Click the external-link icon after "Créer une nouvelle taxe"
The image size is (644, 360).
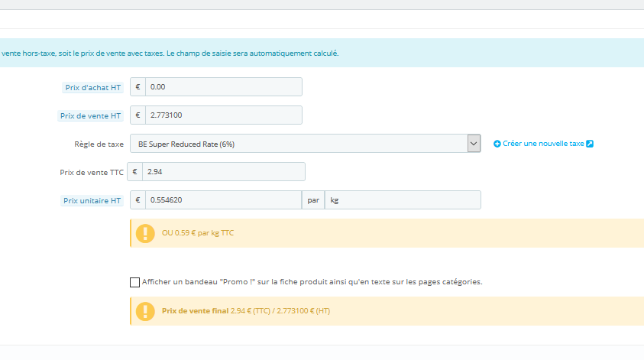[590, 144]
